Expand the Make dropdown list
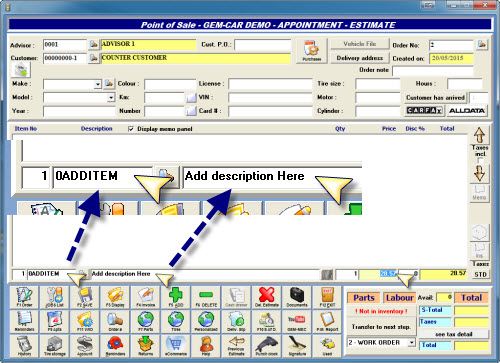The image size is (500, 363). pyautogui.click(x=98, y=84)
